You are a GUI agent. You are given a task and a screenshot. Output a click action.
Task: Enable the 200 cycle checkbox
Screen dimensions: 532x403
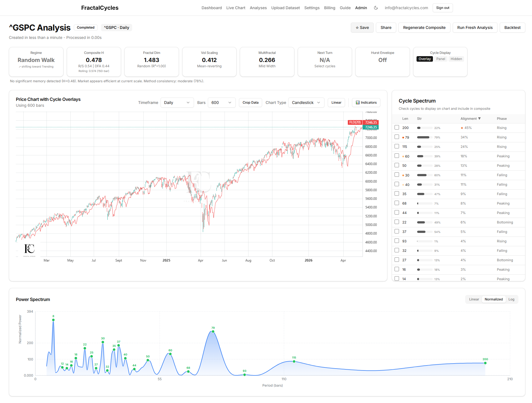[x=397, y=128]
